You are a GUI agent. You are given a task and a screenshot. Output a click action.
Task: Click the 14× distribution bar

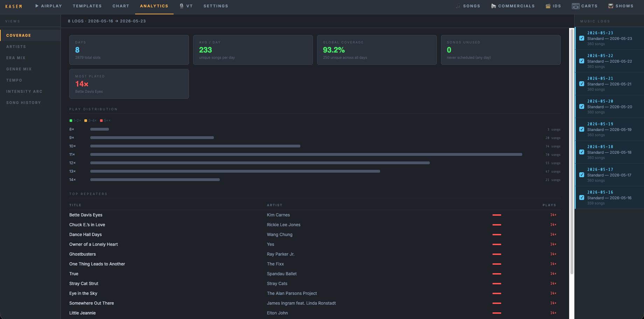(x=155, y=180)
